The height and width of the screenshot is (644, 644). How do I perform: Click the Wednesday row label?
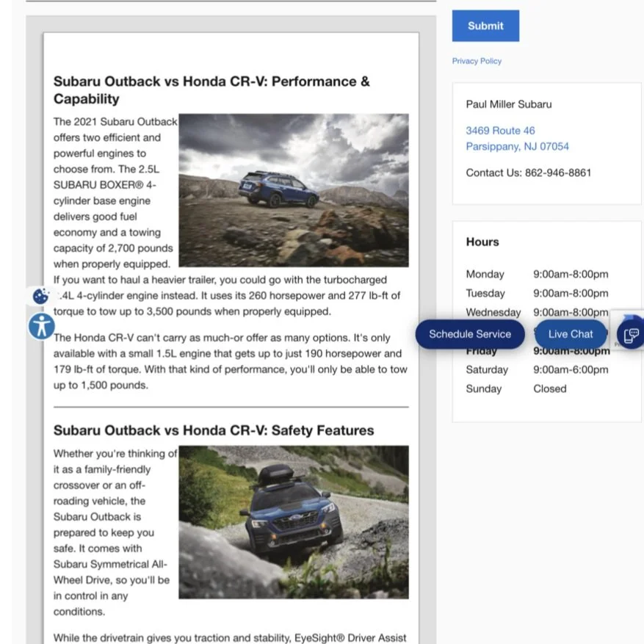[x=493, y=313]
